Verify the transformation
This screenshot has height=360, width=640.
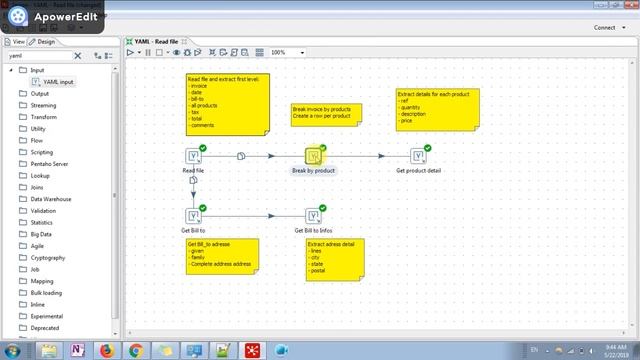pos(212,52)
